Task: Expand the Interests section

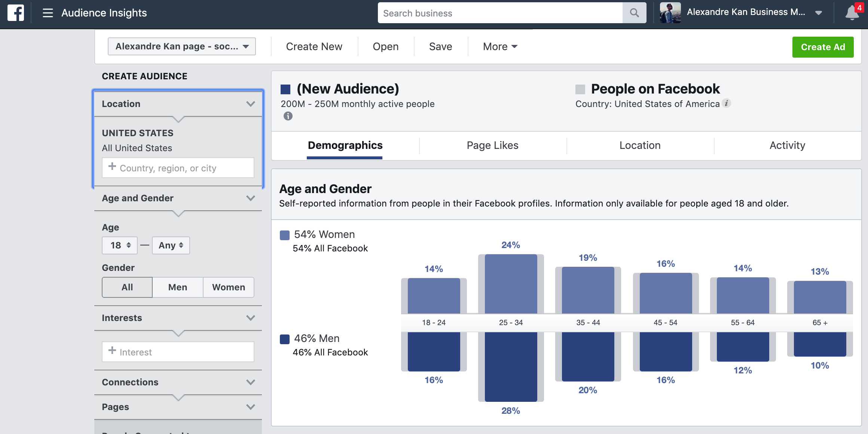Action: (x=251, y=318)
